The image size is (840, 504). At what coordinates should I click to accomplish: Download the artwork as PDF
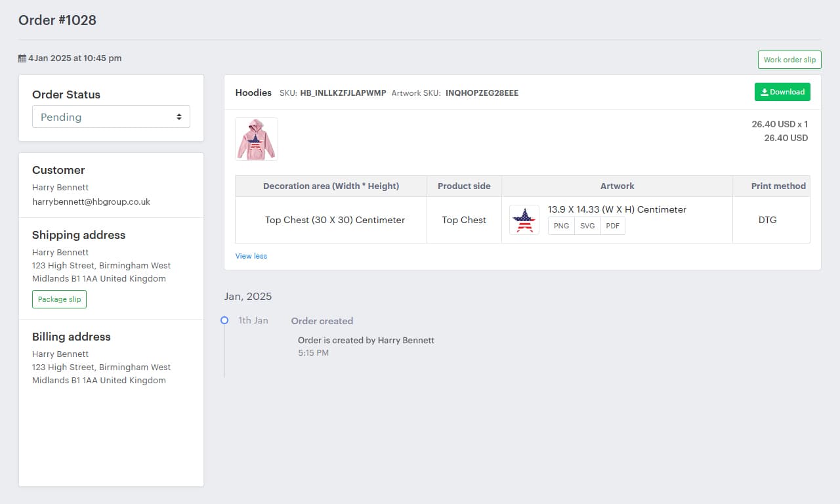[612, 225]
